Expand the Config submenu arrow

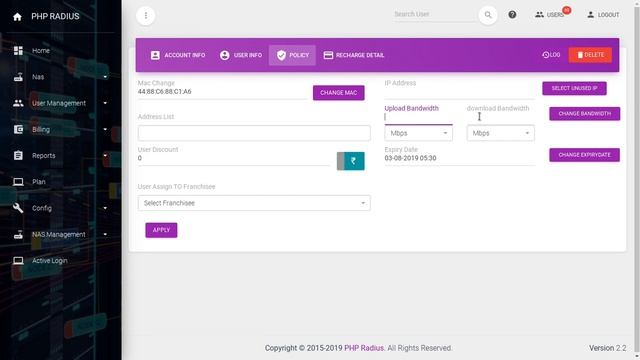click(x=105, y=208)
